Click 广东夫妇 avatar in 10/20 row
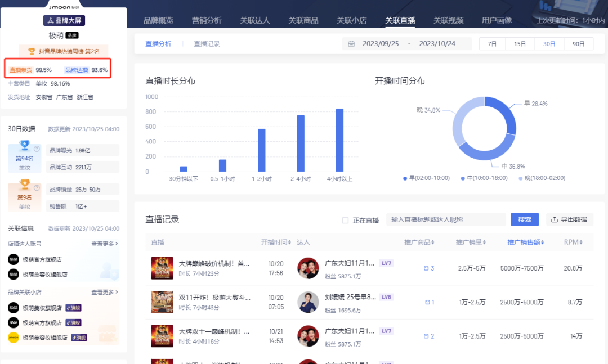608x364 pixels. coord(308,268)
